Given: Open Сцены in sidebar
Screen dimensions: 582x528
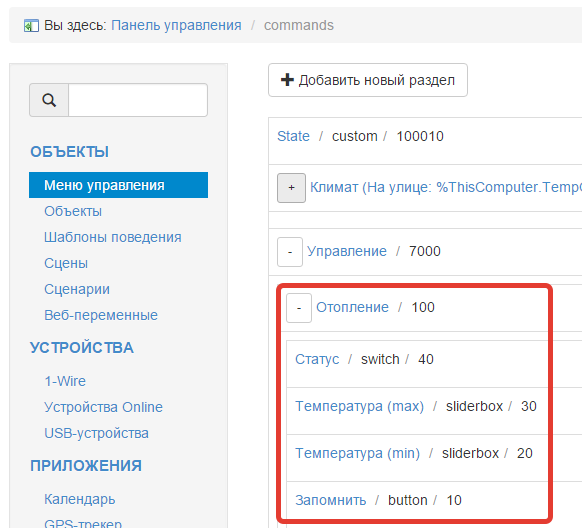Looking at the screenshot, I should [x=66, y=263].
